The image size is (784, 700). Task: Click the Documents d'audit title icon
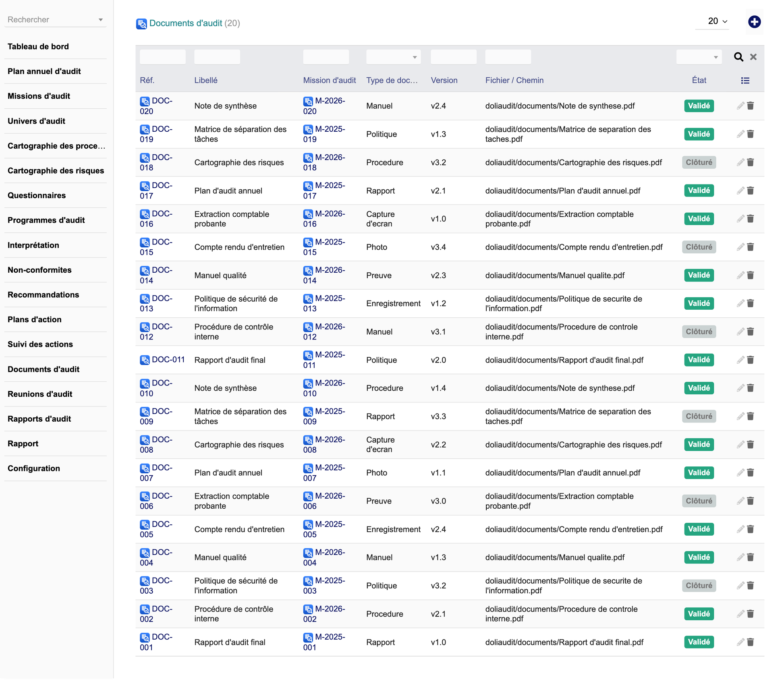(141, 24)
